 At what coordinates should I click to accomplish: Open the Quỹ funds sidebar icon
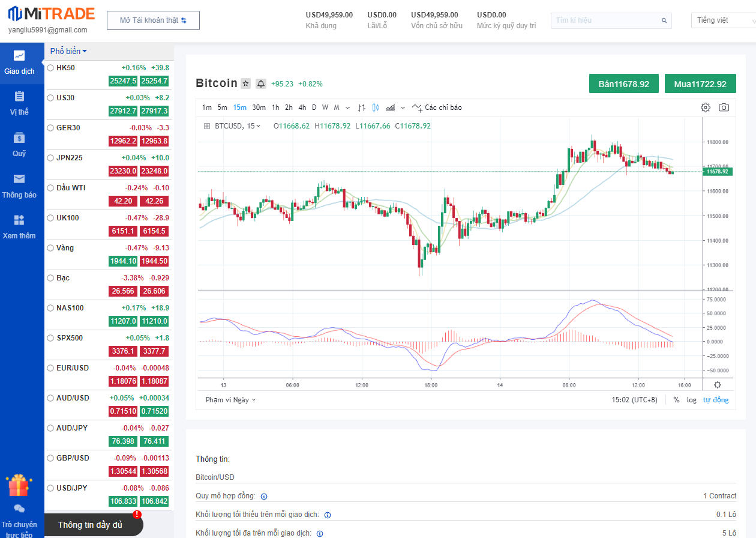pyautogui.click(x=19, y=144)
